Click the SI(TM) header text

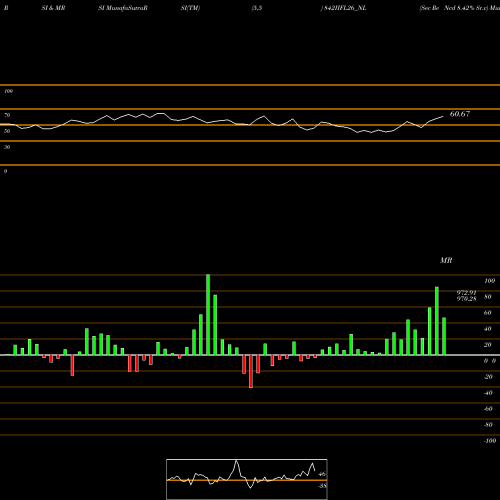click(190, 8)
